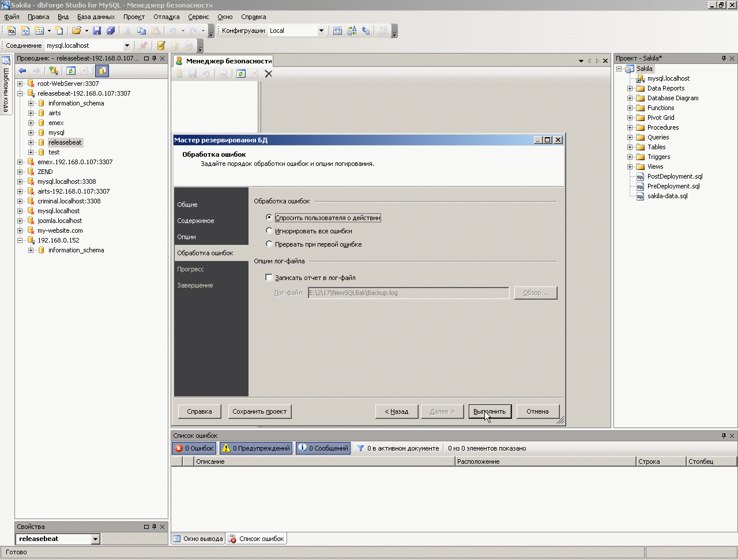Refresh the Проводник database tree
This screenshot has height=560, width=738.
pos(71,71)
